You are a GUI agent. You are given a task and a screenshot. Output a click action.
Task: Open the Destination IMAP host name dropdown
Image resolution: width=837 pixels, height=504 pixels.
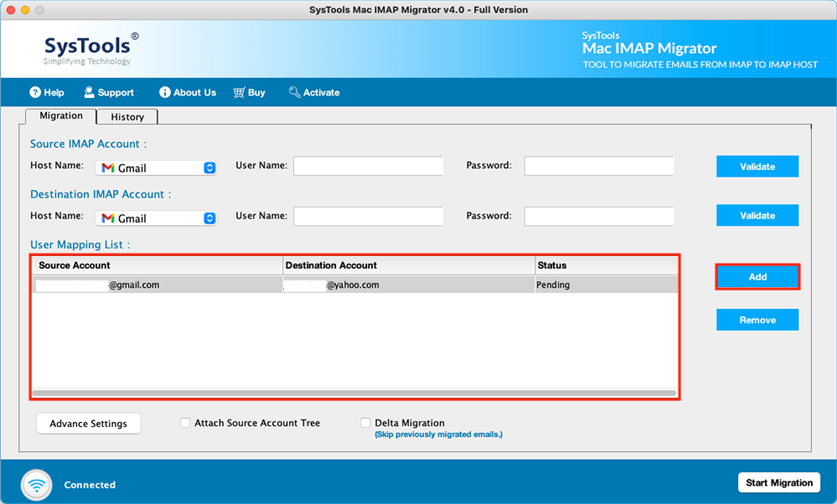pos(210,217)
